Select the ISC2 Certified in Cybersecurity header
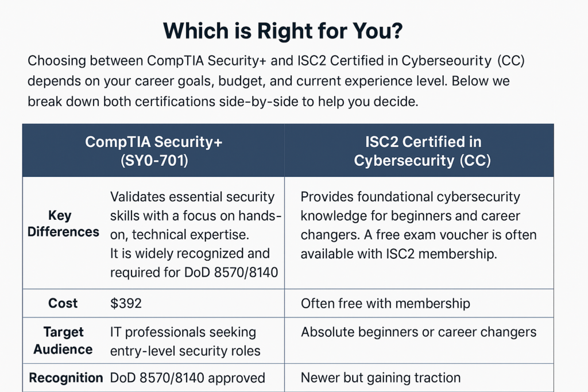588x392 pixels. pos(419,150)
